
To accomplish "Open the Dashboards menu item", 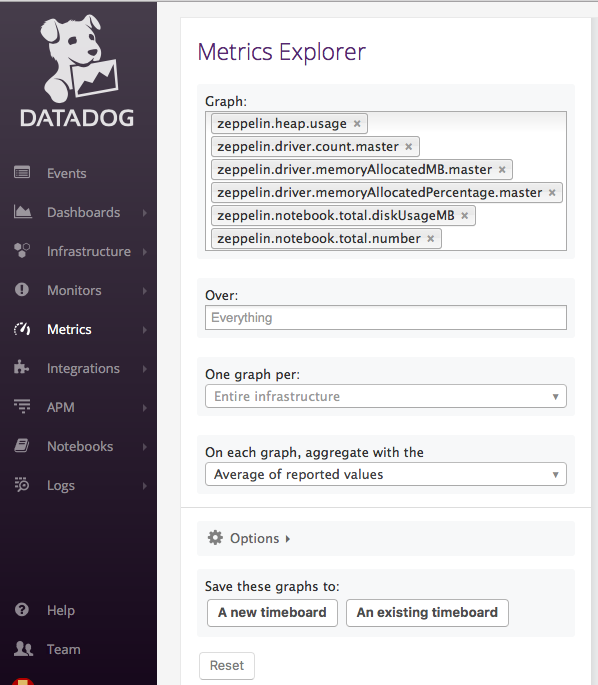I will click(83, 212).
